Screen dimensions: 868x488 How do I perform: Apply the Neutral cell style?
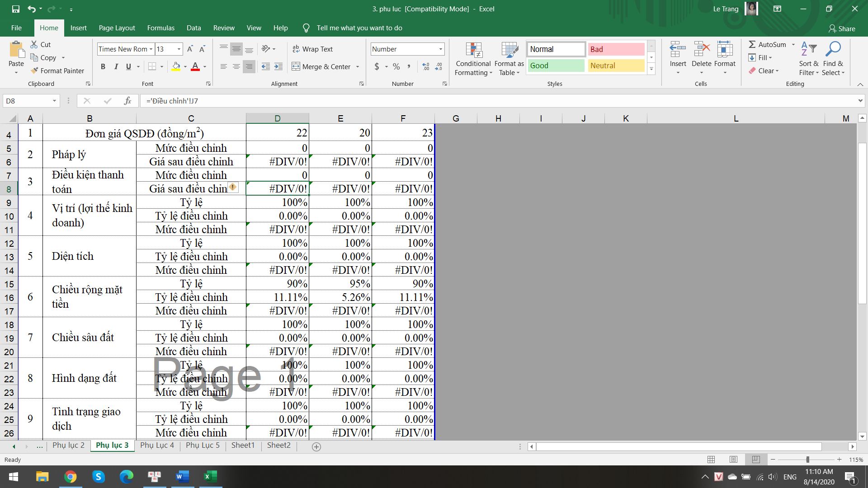tap(616, 66)
